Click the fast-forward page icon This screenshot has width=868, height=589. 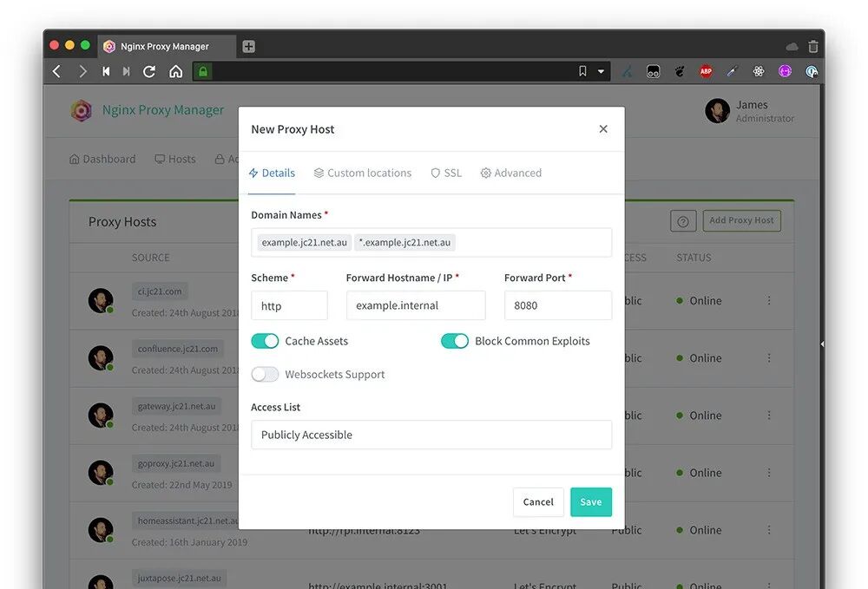pyautogui.click(x=126, y=71)
